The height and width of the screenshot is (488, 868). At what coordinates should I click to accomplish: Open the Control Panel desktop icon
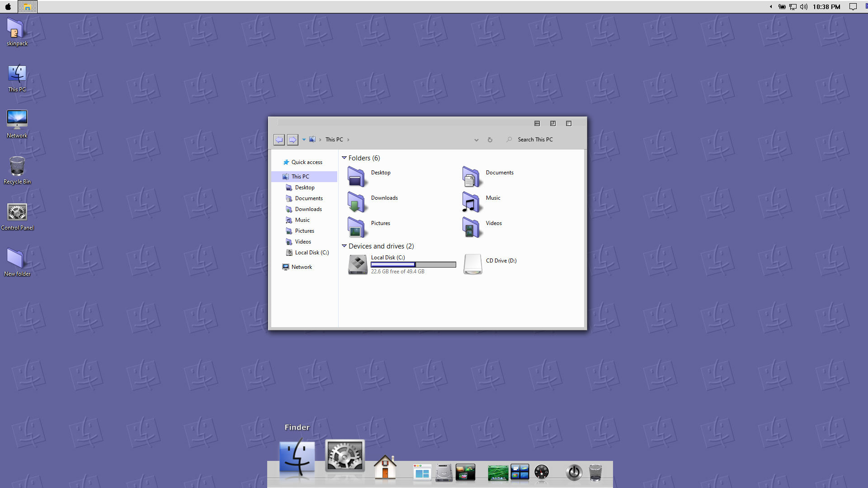[x=17, y=213]
